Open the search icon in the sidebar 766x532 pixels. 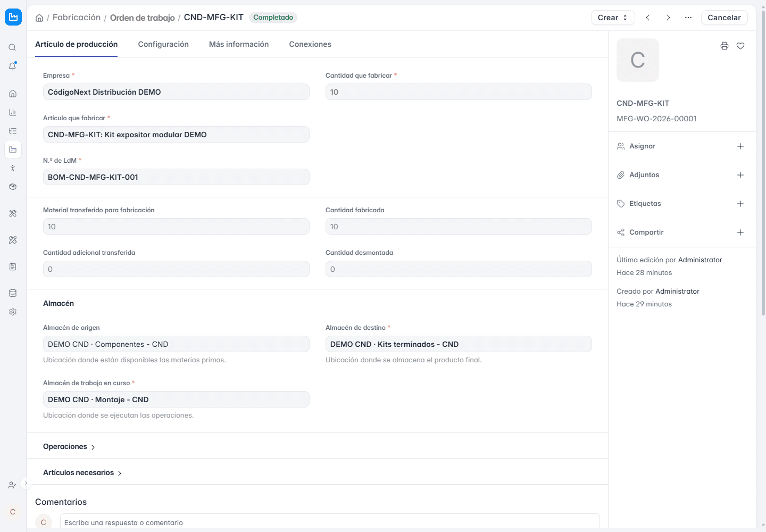(x=13, y=47)
